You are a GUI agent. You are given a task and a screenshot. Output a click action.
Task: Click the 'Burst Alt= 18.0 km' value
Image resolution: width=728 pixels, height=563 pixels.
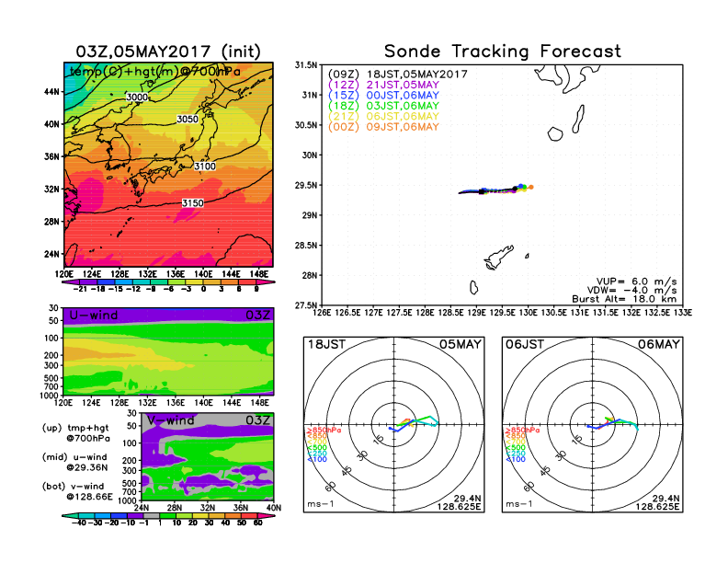point(624,299)
